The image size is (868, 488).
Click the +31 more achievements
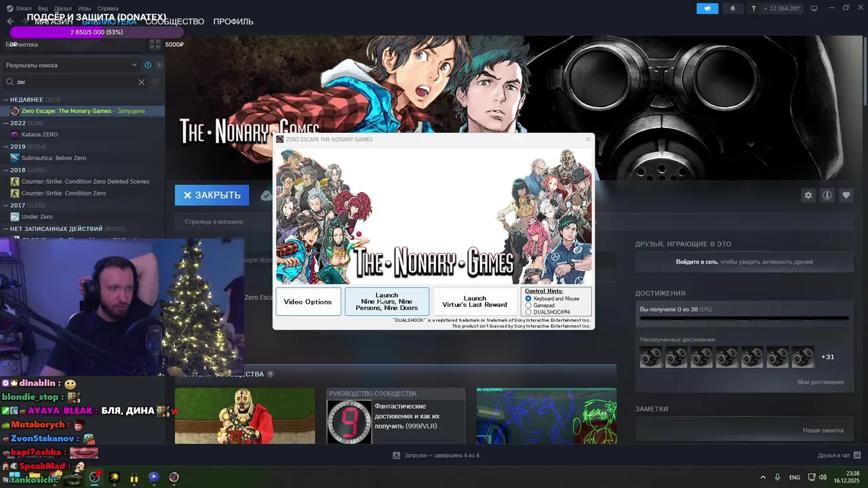pyautogui.click(x=827, y=357)
